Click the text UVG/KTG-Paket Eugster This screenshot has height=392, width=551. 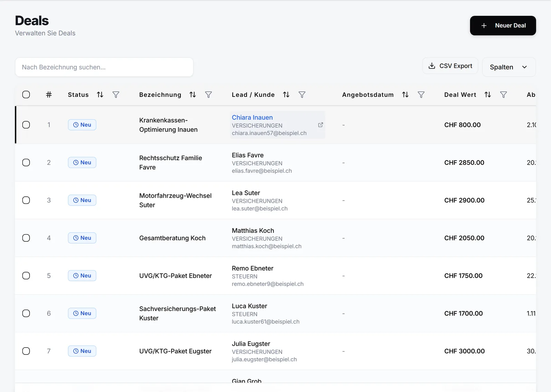pyautogui.click(x=175, y=351)
